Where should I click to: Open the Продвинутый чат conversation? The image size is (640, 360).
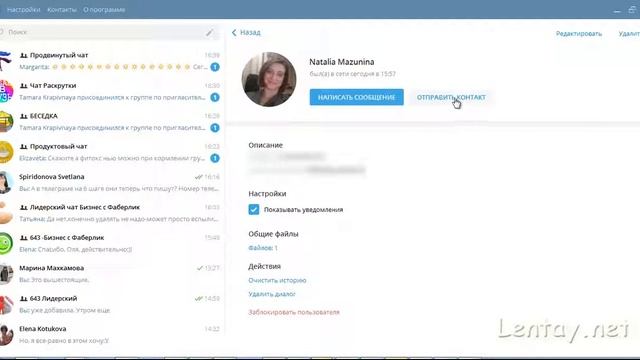[x=111, y=61]
